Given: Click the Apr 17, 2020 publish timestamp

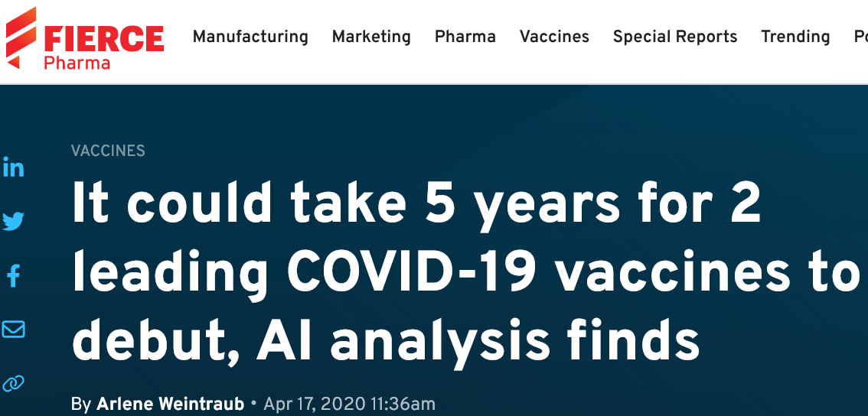Looking at the screenshot, I should tap(349, 404).
